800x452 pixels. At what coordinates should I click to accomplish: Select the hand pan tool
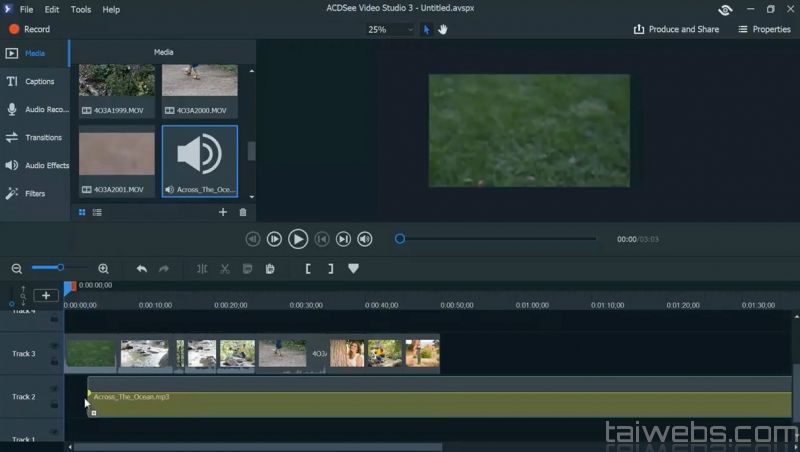pos(442,30)
